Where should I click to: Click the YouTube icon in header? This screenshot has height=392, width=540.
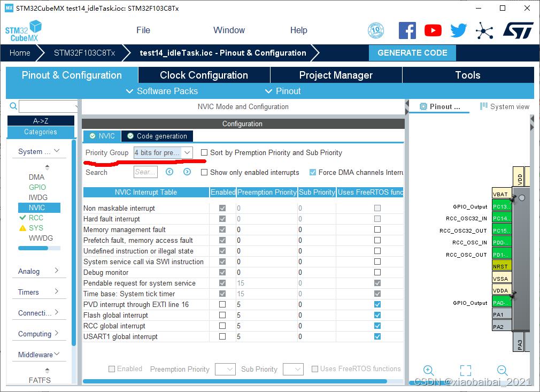(433, 30)
